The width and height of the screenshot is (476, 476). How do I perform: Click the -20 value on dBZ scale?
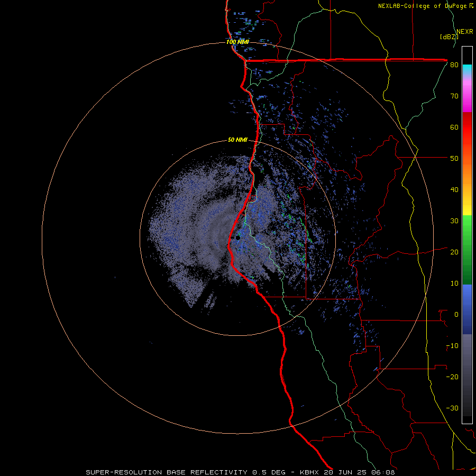pyautogui.click(x=452, y=377)
